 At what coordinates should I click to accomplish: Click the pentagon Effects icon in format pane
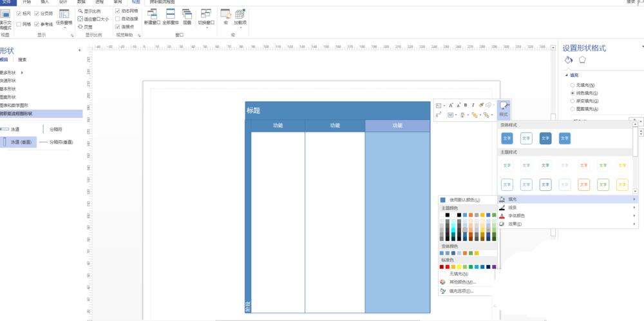click(x=582, y=60)
